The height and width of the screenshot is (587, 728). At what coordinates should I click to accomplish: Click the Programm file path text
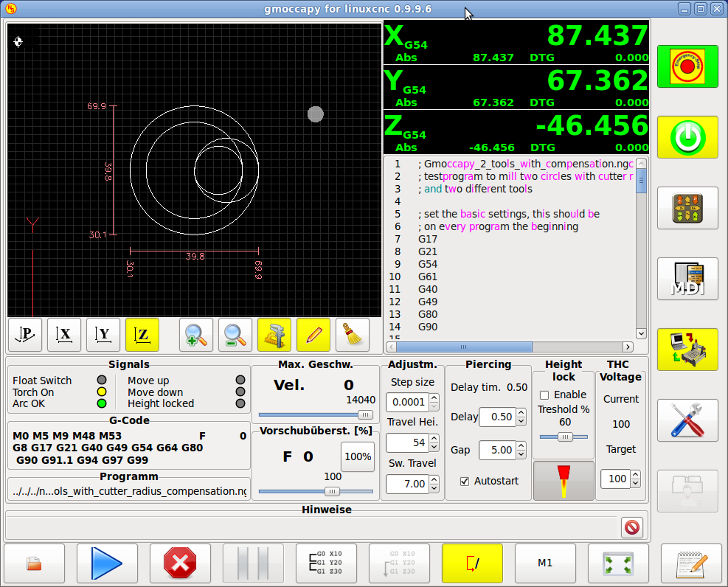(x=130, y=491)
